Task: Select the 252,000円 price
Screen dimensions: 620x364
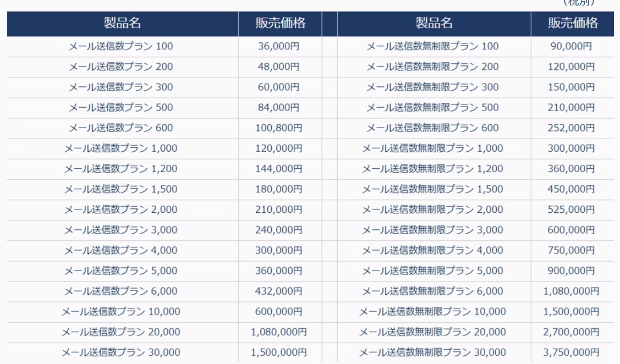Action: pyautogui.click(x=571, y=128)
